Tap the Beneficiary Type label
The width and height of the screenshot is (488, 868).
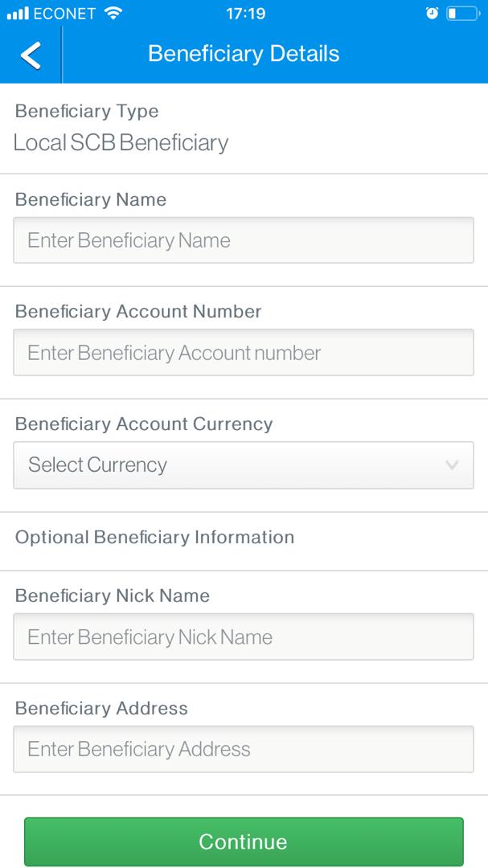point(87,111)
